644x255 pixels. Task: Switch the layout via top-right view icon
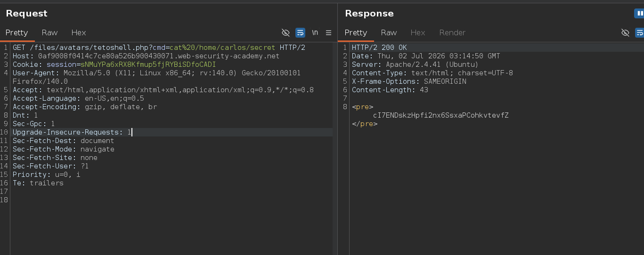tap(639, 14)
